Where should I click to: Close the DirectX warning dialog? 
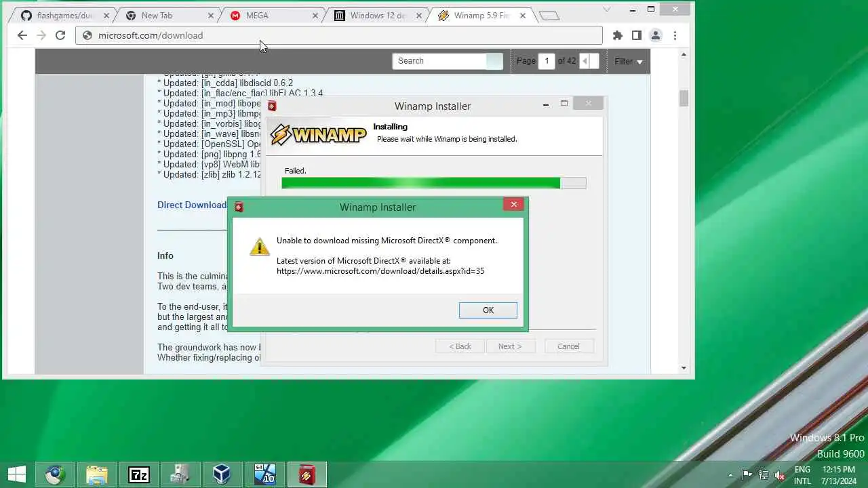click(x=513, y=204)
